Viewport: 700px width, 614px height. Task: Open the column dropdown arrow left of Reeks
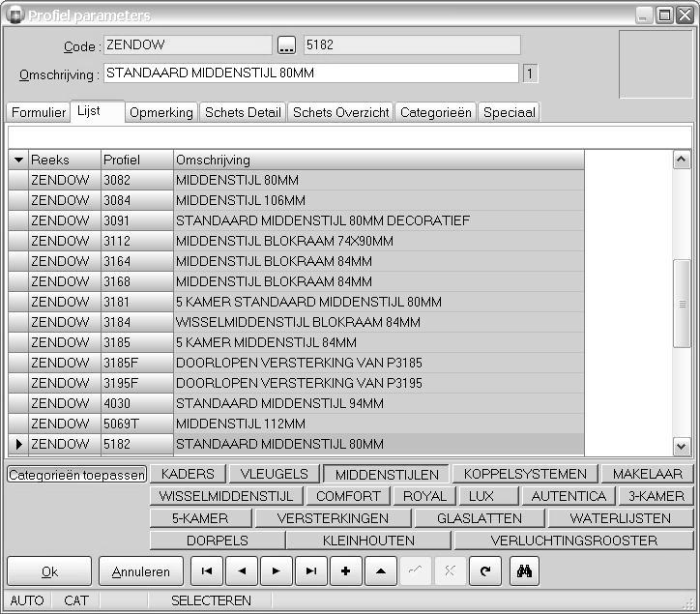pos(18,160)
